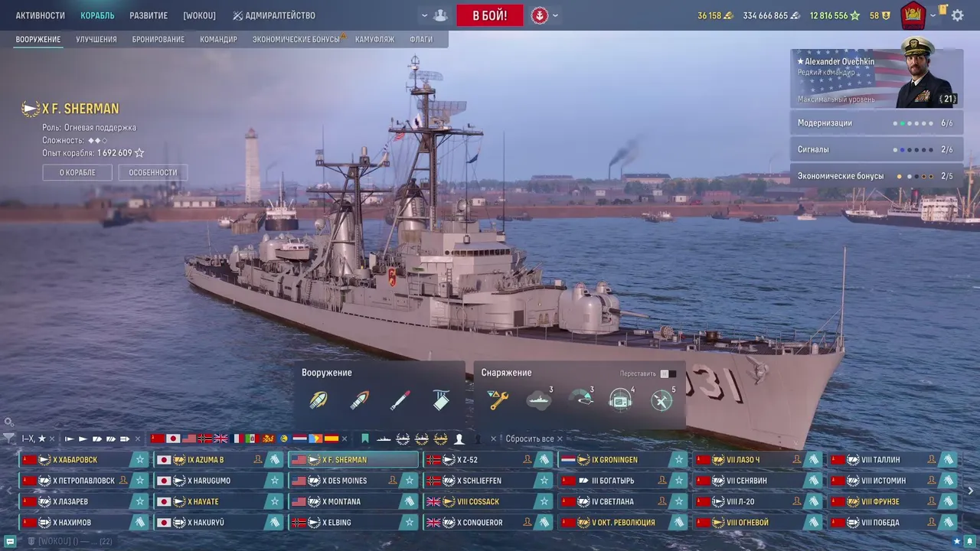Image resolution: width=980 pixels, height=551 pixels.
Task: Open the [WOKOU] clan menu
Action: 199,15
